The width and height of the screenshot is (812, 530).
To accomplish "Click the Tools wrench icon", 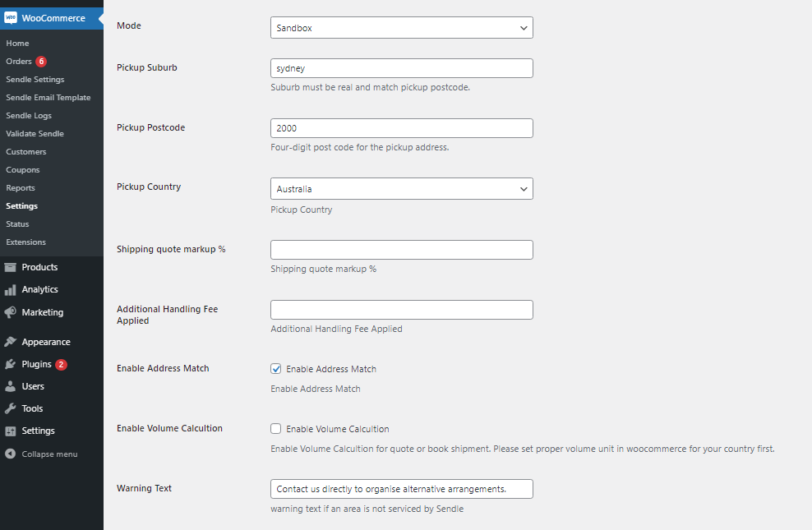I will pos(11,408).
